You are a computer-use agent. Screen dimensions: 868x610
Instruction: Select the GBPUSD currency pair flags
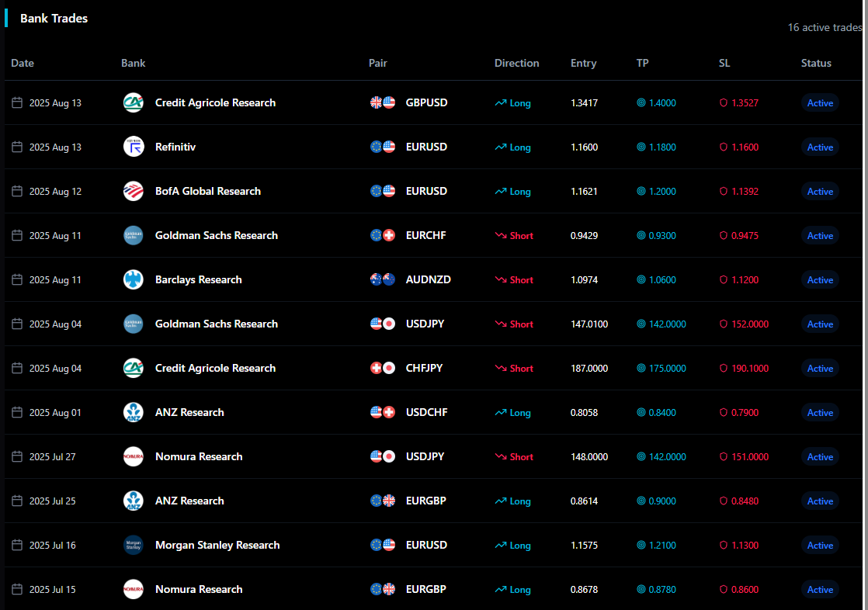(381, 102)
